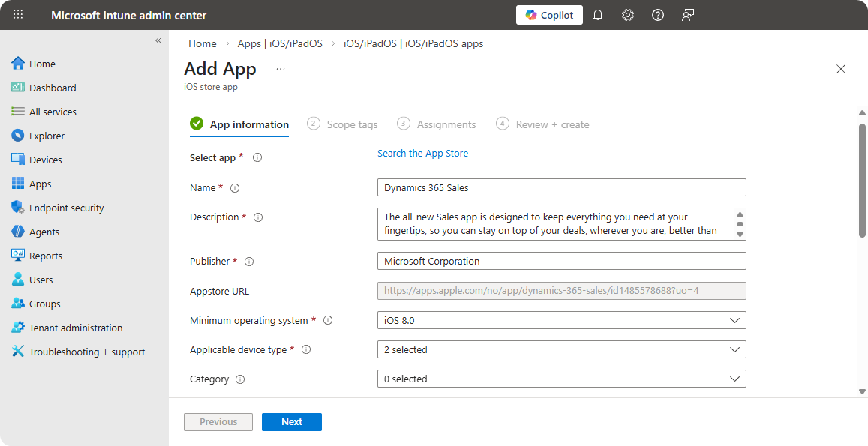The width and height of the screenshot is (868, 446).
Task: Launch Copilot from the header
Action: 549,15
